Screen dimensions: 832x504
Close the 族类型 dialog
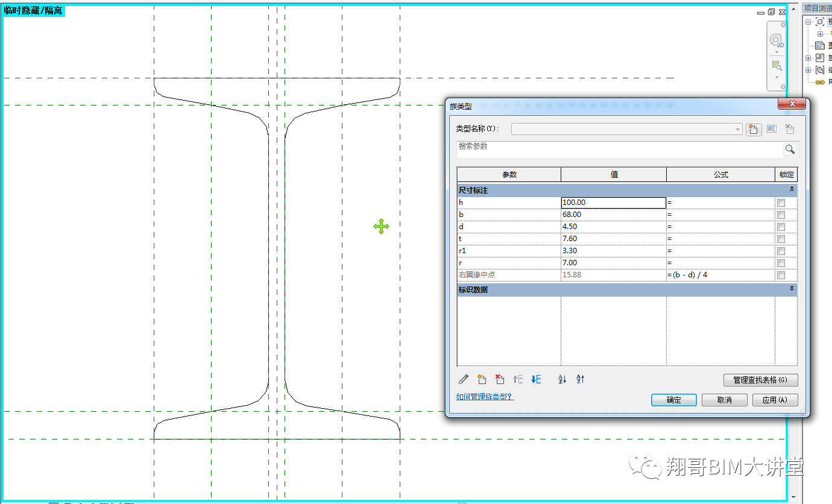tap(792, 104)
